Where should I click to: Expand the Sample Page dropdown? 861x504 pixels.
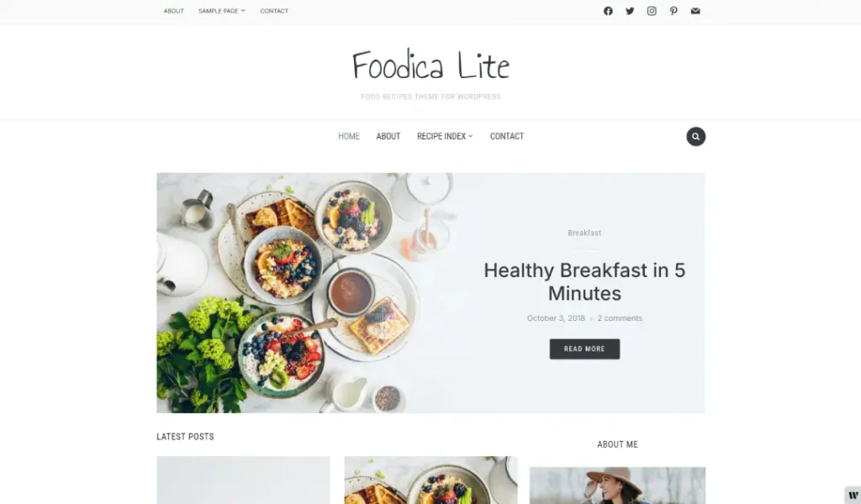[x=222, y=11]
